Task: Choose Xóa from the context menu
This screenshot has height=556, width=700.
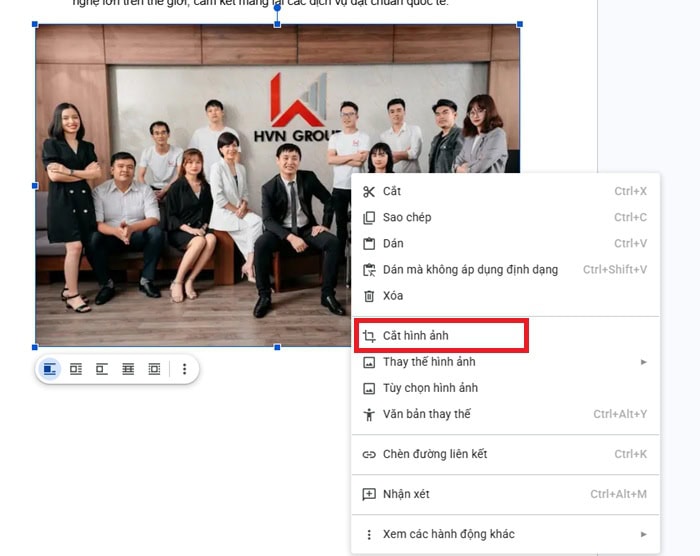Action: (505, 296)
